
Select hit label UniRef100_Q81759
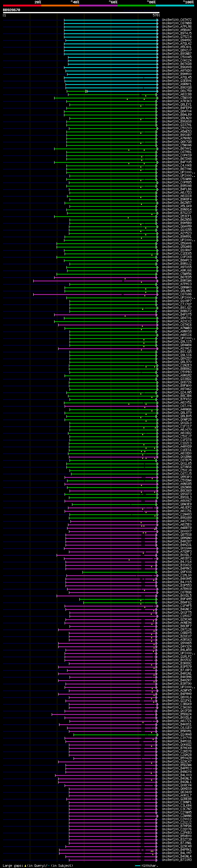coord(177,91)
